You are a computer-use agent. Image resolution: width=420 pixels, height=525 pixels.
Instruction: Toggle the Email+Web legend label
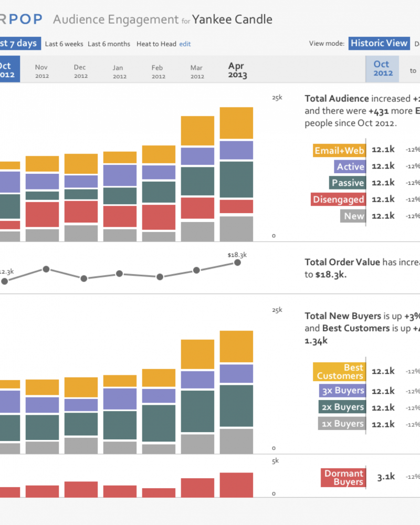pos(339,150)
